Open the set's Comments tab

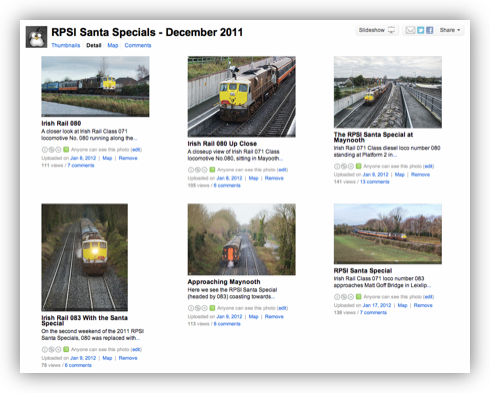tap(138, 45)
